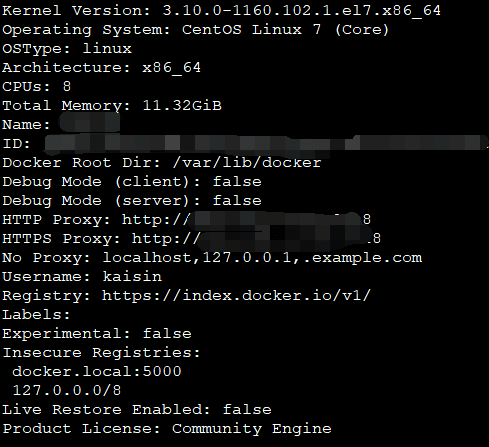The width and height of the screenshot is (489, 447).
Task: Click the HTTP Proxy URL
Action: pos(246,220)
